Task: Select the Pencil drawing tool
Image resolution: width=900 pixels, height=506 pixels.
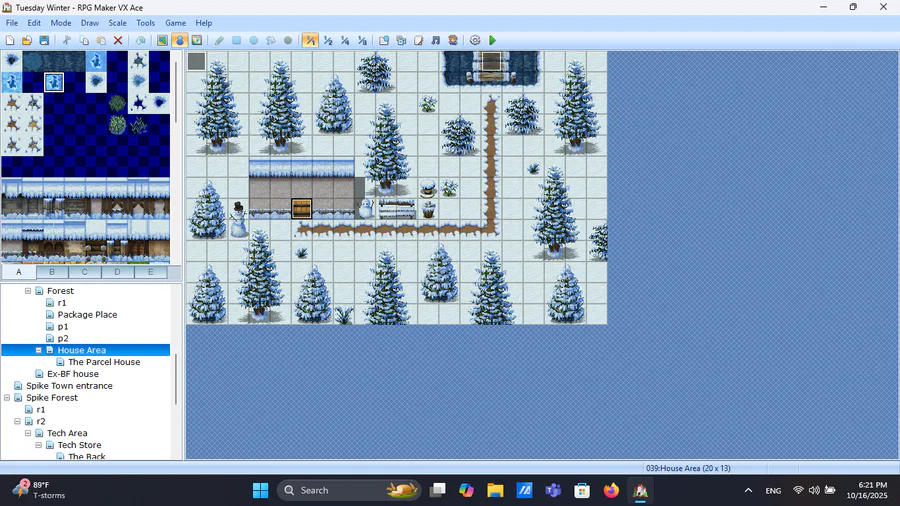Action: pos(219,40)
